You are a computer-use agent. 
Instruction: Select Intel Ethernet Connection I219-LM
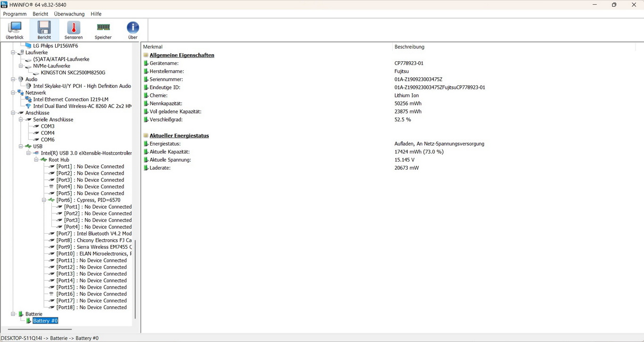(x=70, y=100)
